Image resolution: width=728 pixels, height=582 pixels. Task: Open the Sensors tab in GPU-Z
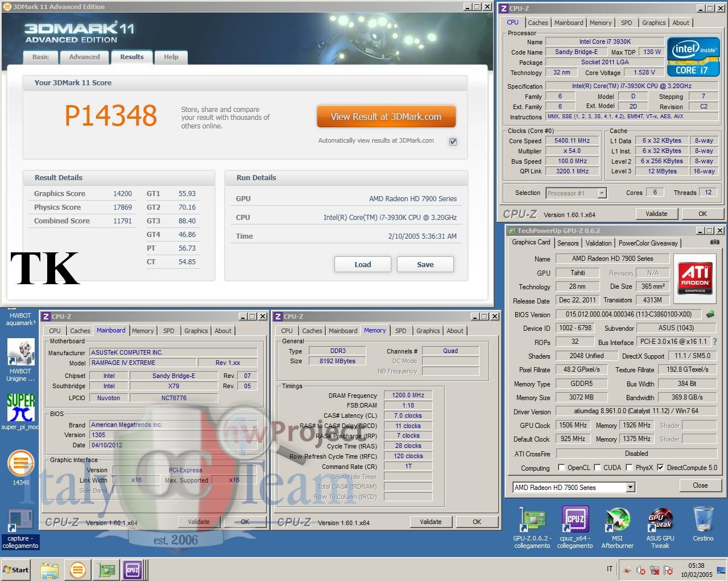568,243
